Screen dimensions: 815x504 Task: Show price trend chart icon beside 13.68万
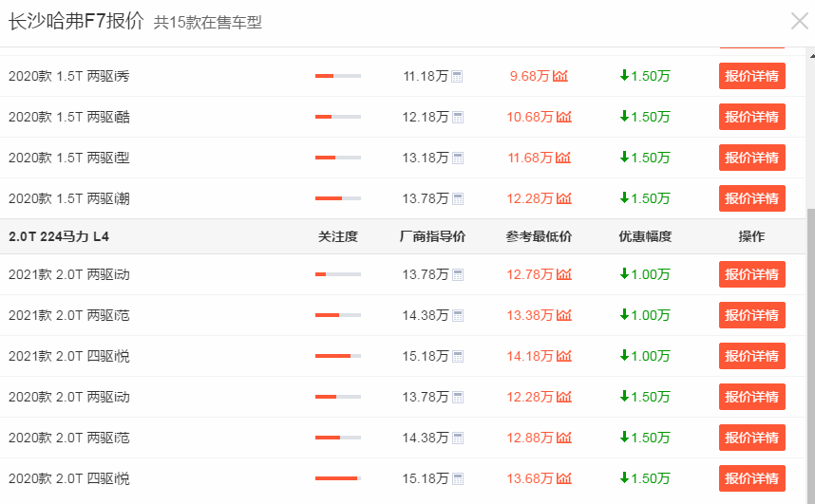(564, 478)
